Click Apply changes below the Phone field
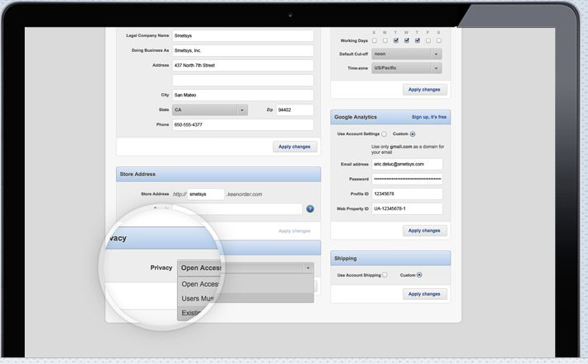 pos(295,147)
